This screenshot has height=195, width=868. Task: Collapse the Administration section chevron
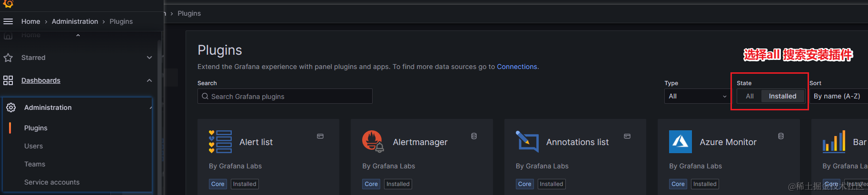coord(150,107)
